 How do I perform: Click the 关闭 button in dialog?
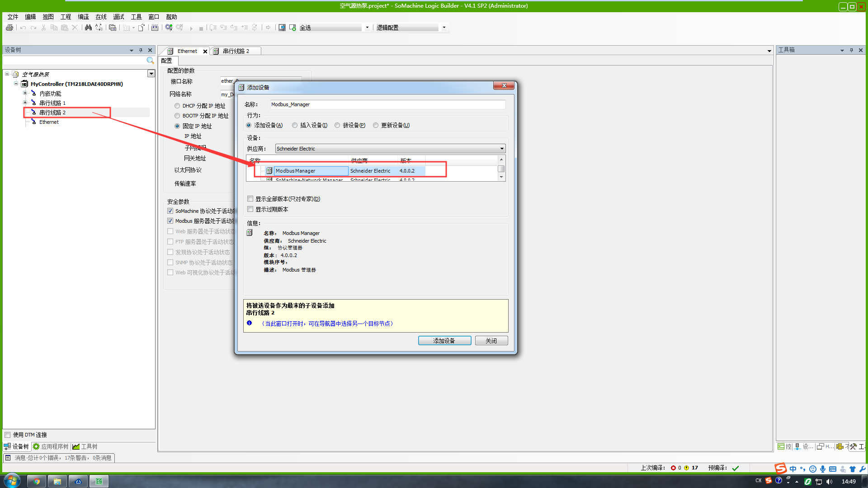(491, 341)
